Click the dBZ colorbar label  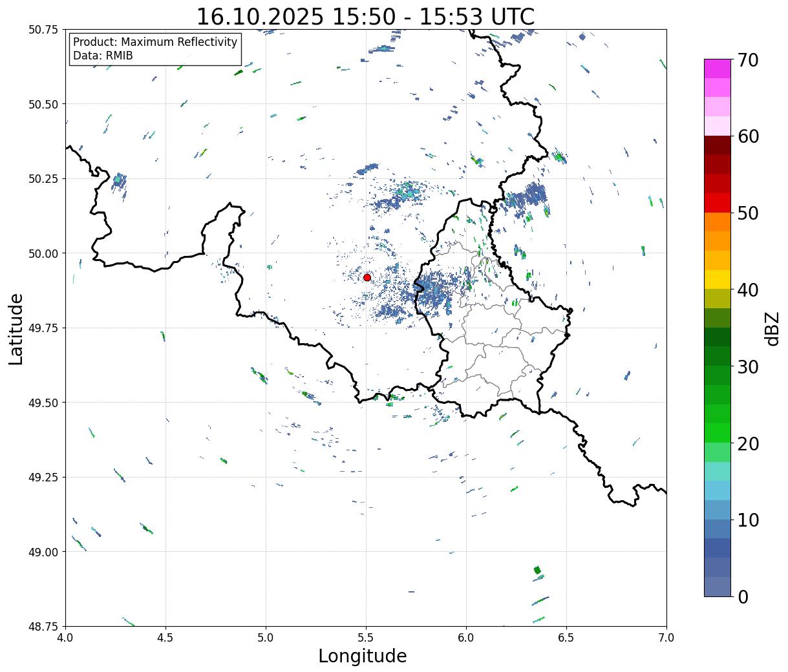(x=772, y=328)
